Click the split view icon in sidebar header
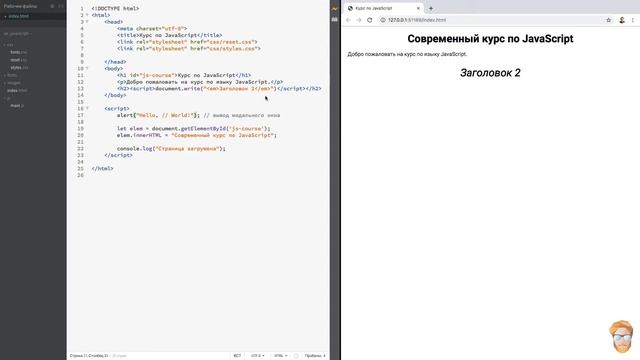The image size is (640, 360). [60, 7]
